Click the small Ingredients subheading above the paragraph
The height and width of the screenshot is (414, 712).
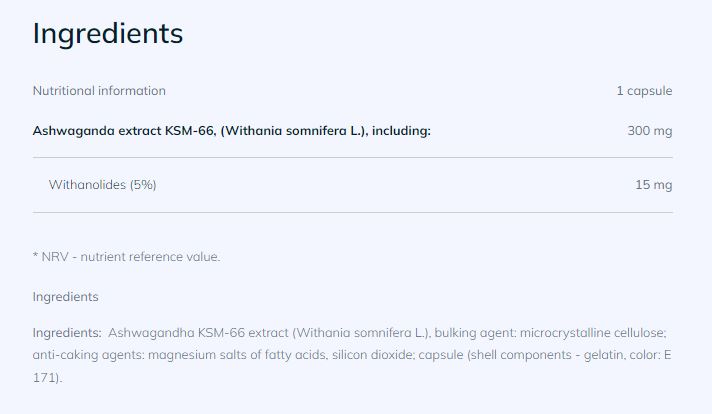65,297
